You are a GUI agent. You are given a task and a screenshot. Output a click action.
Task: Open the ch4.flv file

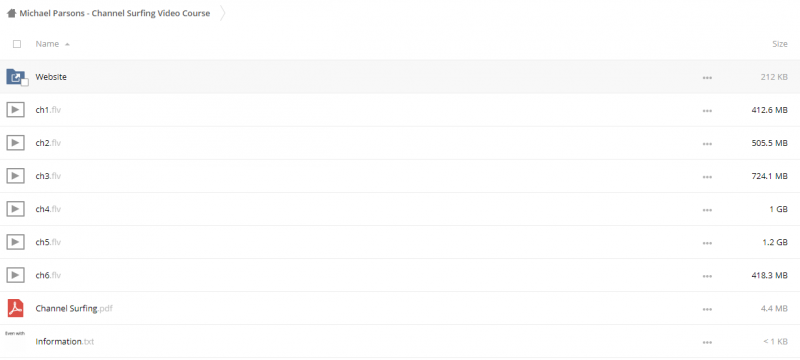tap(48, 209)
